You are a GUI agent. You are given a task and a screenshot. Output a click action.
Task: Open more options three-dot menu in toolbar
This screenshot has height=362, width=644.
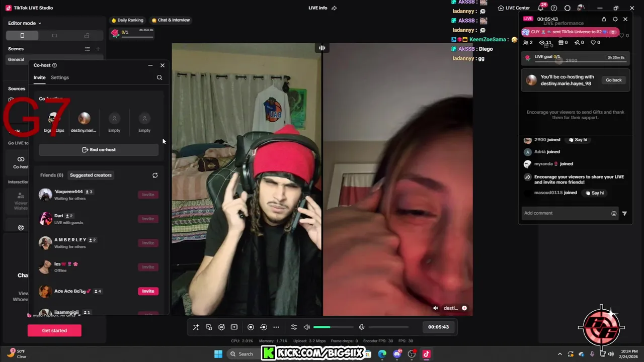click(276, 327)
